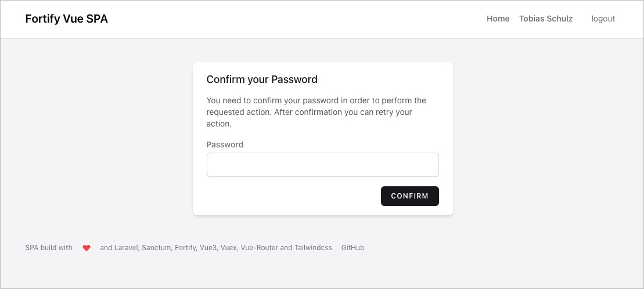
Task: Click the black CONFIRM button
Action: [x=410, y=196]
